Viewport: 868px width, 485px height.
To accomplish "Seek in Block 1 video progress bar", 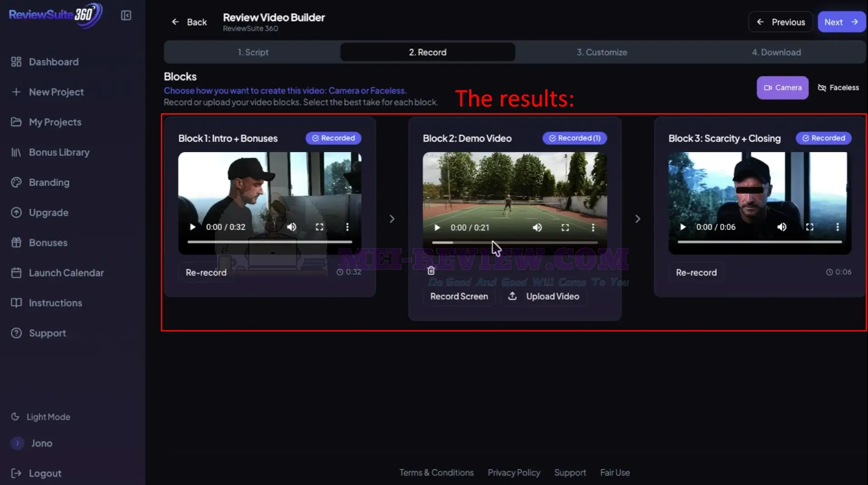I will [270, 242].
